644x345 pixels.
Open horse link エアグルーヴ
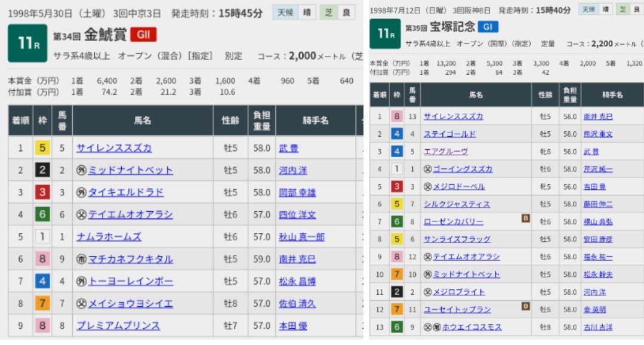[x=445, y=152]
